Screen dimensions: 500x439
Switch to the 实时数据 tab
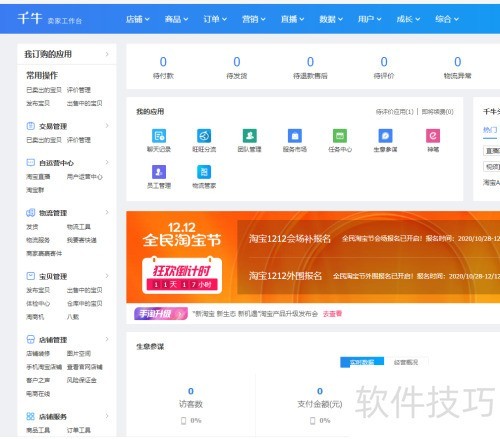[362, 362]
